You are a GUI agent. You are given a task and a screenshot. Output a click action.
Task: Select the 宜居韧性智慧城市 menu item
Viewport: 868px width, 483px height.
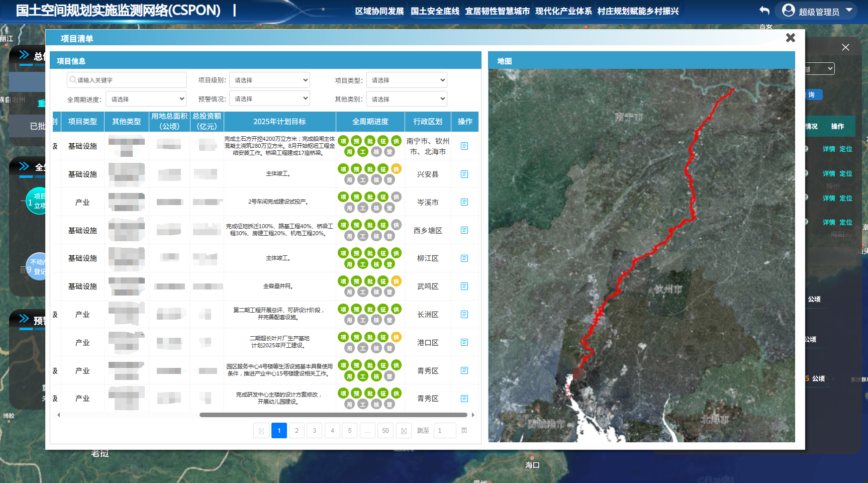pos(497,11)
